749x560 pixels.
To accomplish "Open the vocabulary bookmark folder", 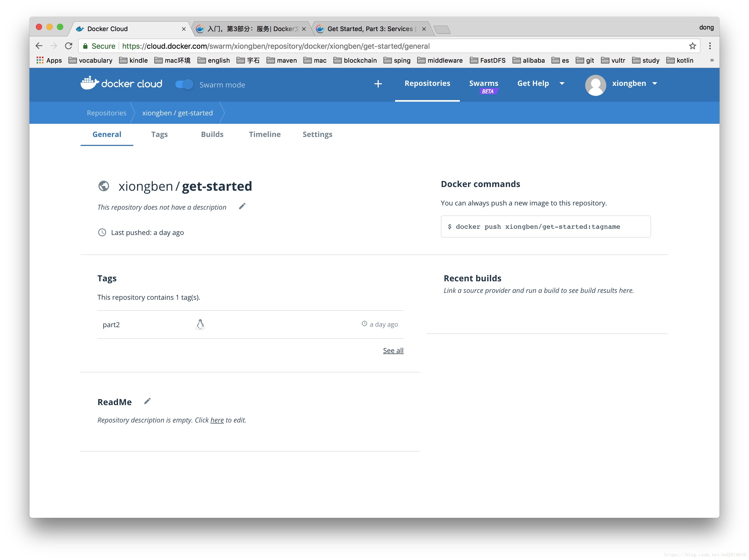I will coord(90,60).
